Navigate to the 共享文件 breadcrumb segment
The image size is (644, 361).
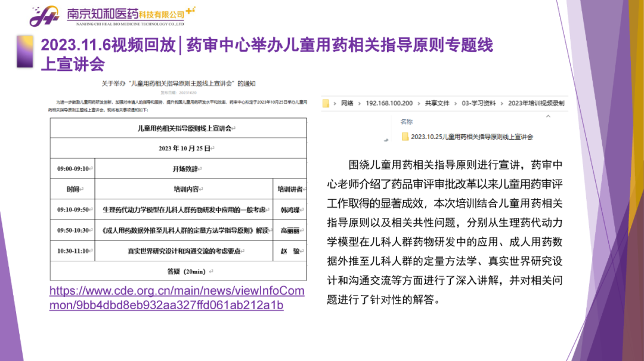tap(437, 103)
